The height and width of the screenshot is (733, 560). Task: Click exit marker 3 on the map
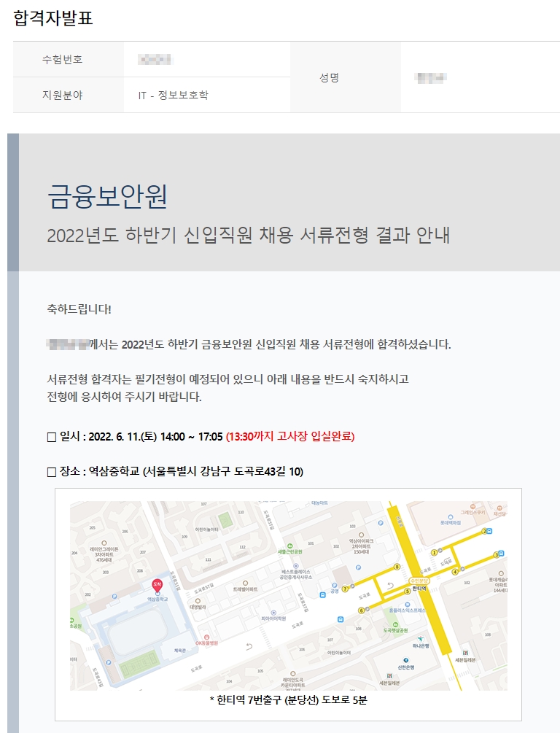coord(496,554)
